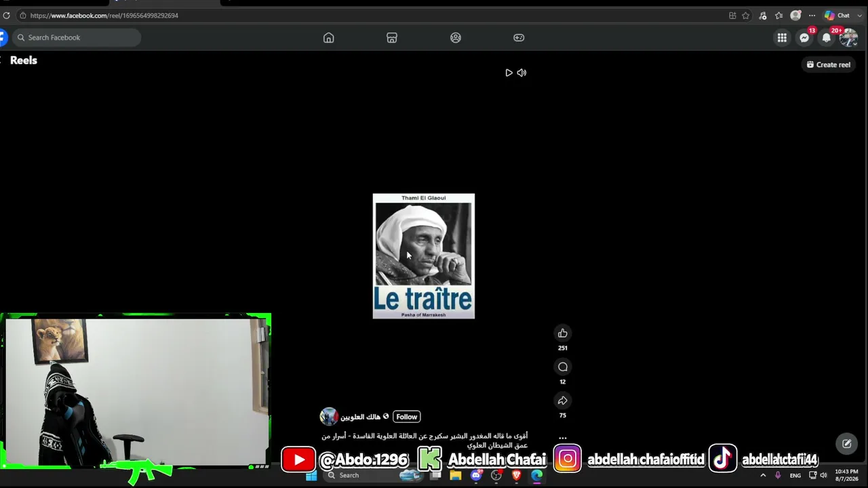Screen dimensions: 868x488
Task: Open Brave browser from the taskbar
Action: click(517, 476)
